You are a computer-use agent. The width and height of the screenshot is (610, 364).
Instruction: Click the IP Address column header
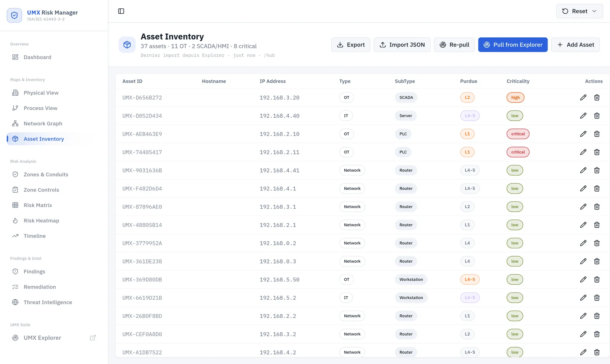point(273,81)
